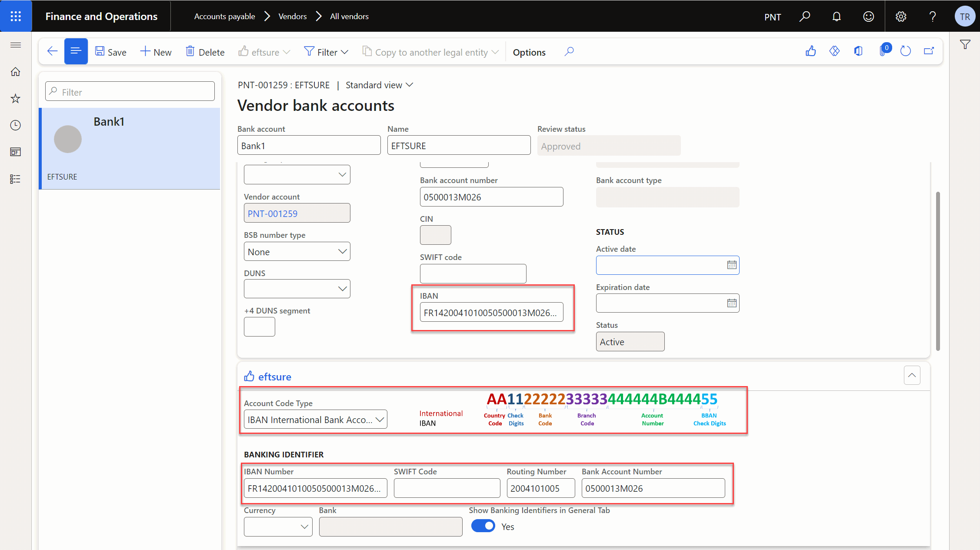980x550 pixels.
Task: Click the IBAN Number field under Banking Identifier
Action: click(x=316, y=488)
